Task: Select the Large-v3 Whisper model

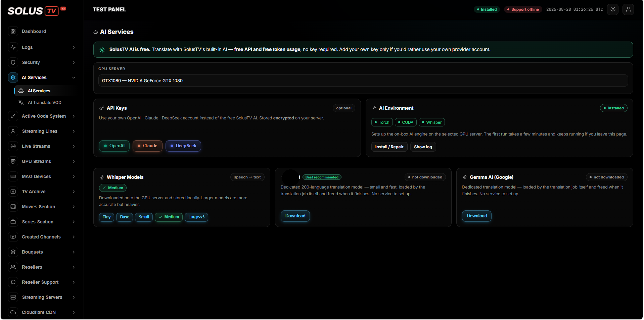Action: point(196,217)
